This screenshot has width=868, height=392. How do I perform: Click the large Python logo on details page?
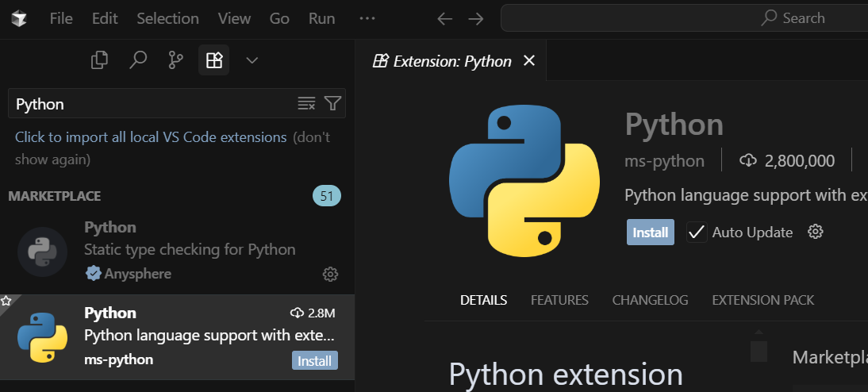[x=524, y=180]
